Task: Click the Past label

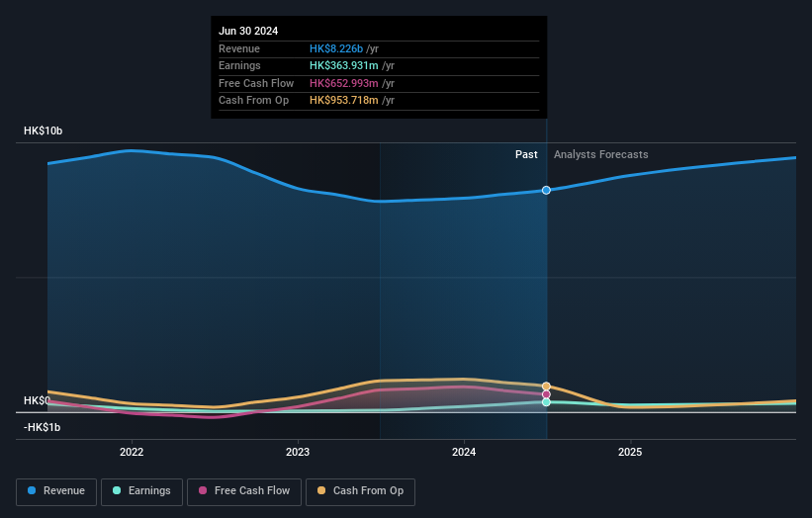Action: (x=526, y=155)
